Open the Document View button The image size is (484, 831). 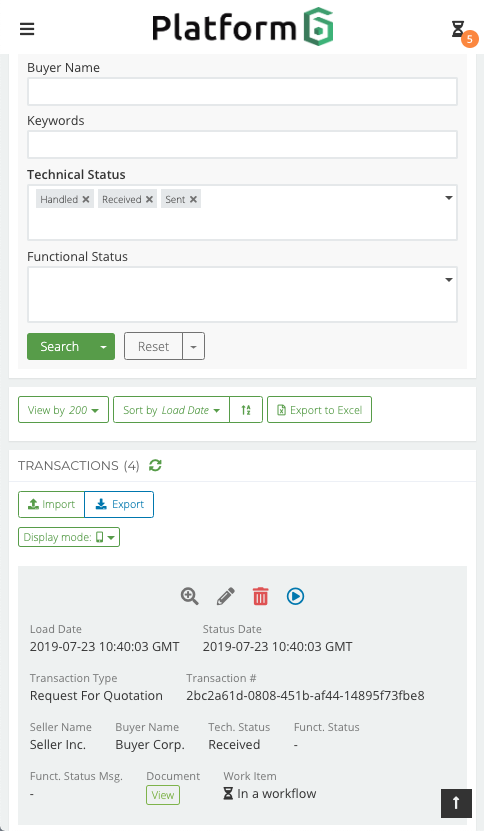163,795
